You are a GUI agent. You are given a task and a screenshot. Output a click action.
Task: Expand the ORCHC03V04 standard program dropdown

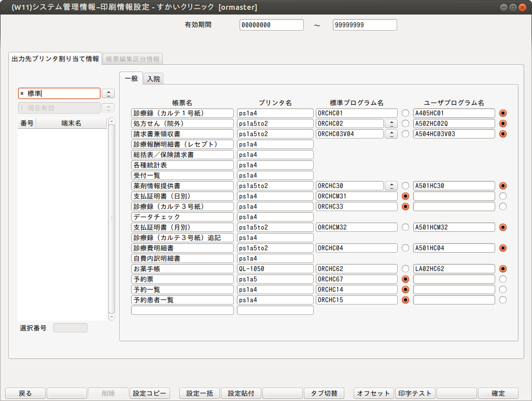tap(391, 134)
